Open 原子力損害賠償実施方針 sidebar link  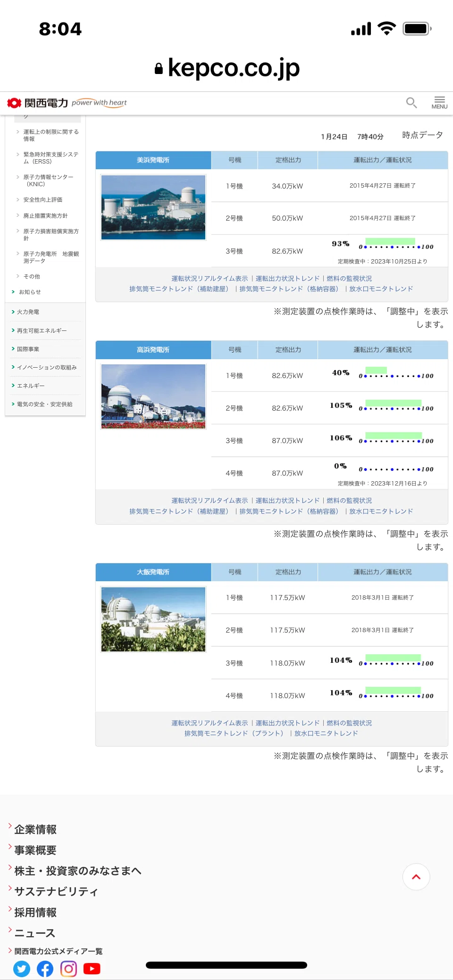[x=51, y=235]
